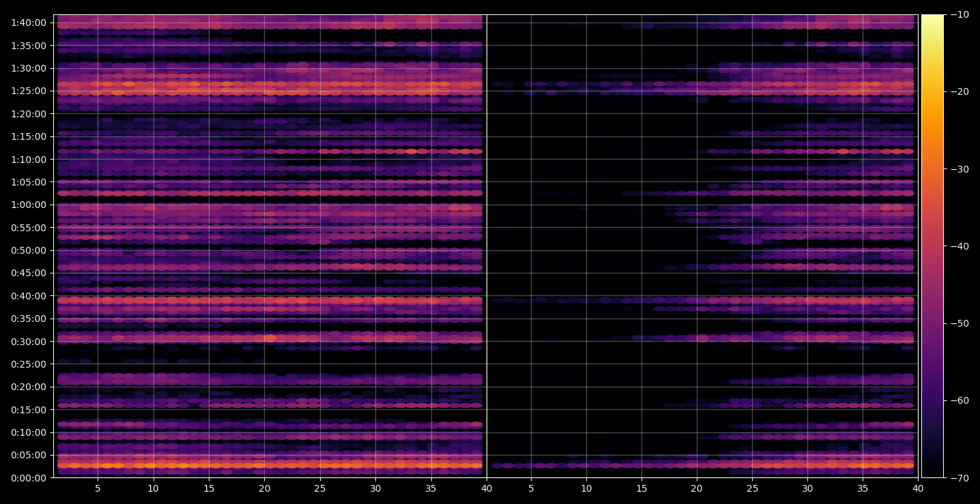
Task: Click the −50 colorbar tick label
Action: pyautogui.click(x=960, y=323)
